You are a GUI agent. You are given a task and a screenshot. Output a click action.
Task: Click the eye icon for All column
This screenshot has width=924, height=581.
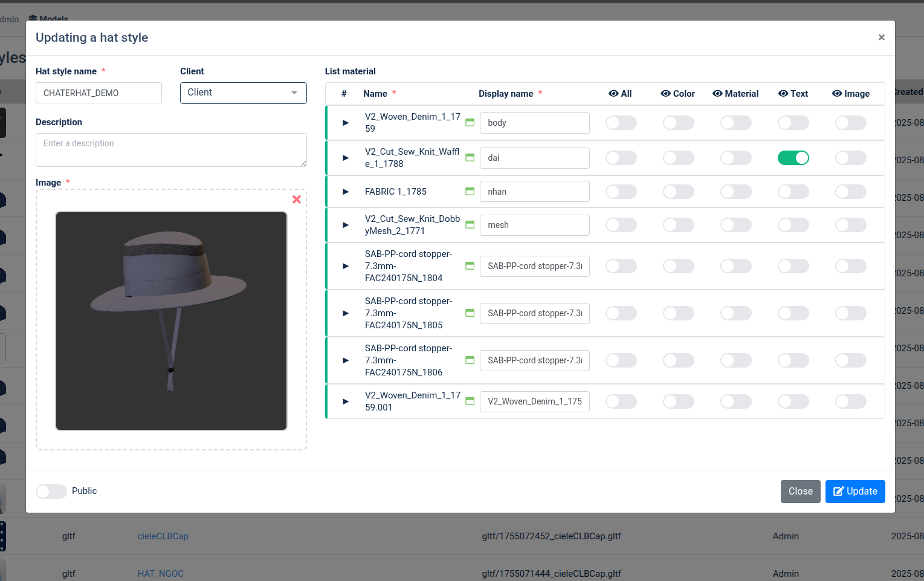pos(613,94)
